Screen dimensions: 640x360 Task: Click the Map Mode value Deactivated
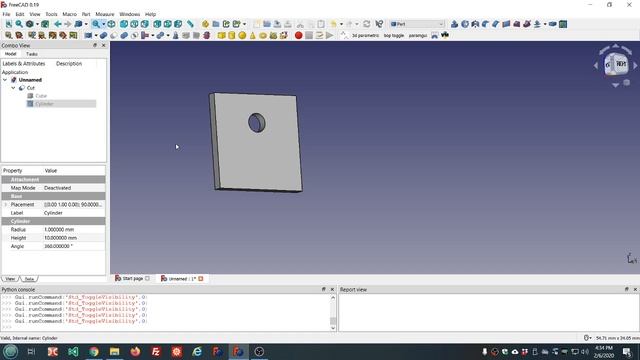coord(73,188)
